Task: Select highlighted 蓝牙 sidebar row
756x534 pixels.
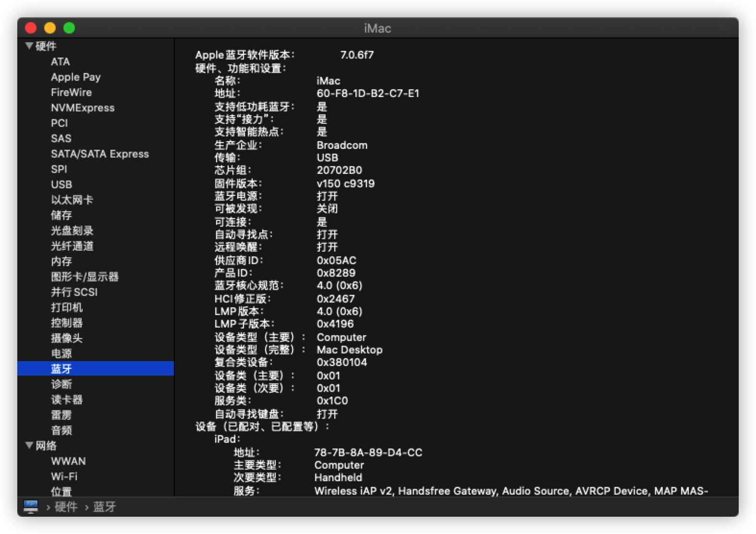Action: tap(96, 368)
